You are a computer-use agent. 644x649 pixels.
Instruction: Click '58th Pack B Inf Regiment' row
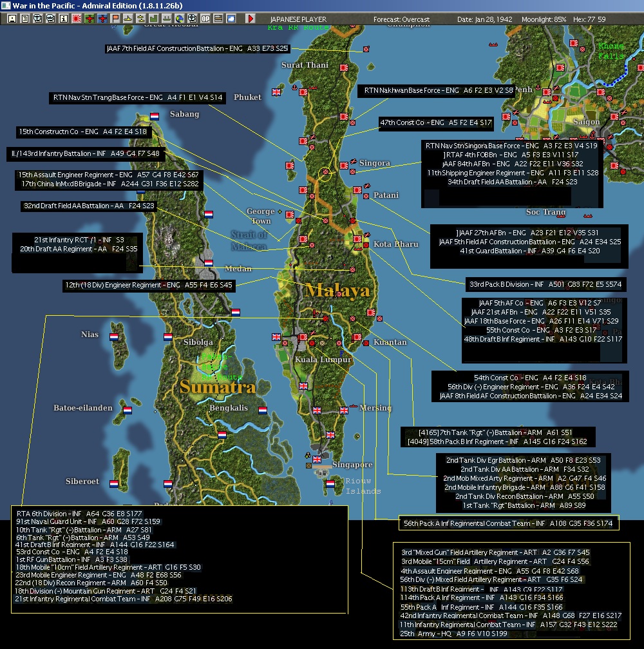pos(497,441)
